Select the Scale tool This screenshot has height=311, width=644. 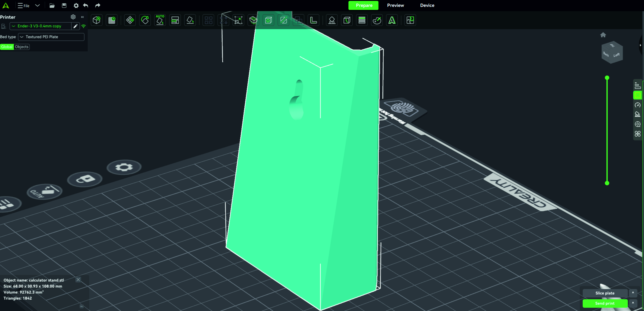[x=238, y=20]
